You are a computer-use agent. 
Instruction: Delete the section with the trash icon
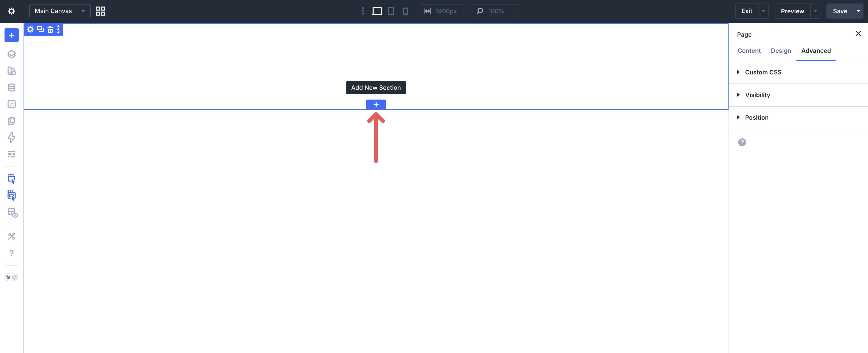click(x=50, y=30)
